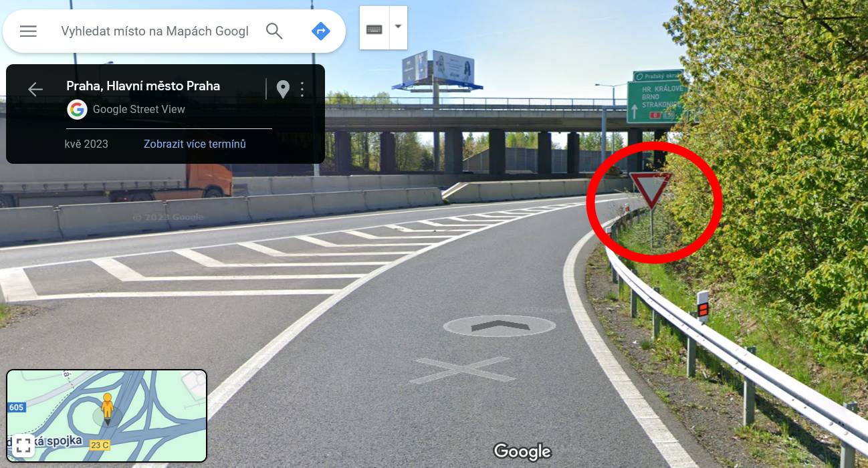
Task: Click Zobrazit více termínů link
Action: point(195,144)
